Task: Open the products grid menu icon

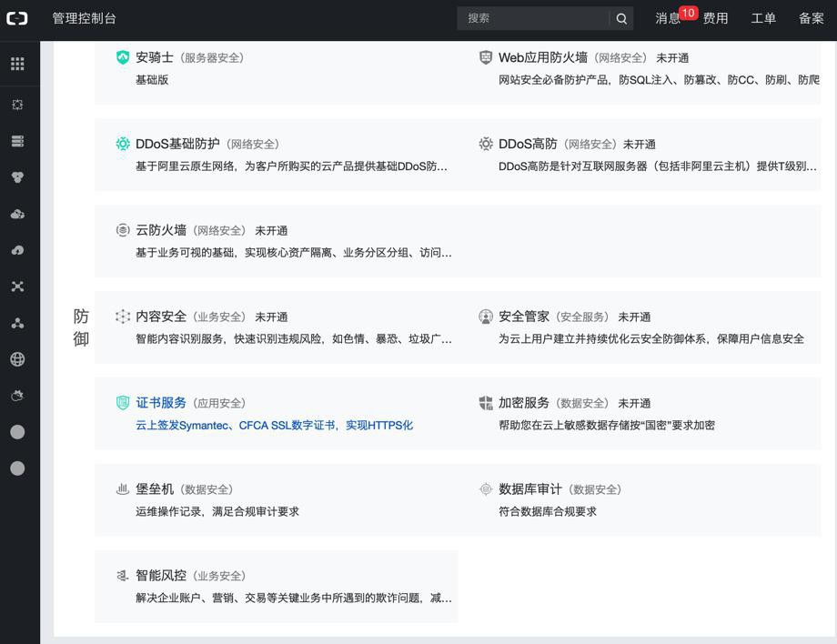Action: click(17, 64)
